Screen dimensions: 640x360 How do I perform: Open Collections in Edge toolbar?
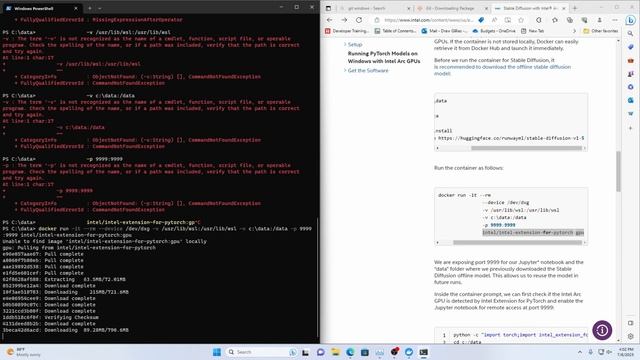pyautogui.click(x=569, y=20)
